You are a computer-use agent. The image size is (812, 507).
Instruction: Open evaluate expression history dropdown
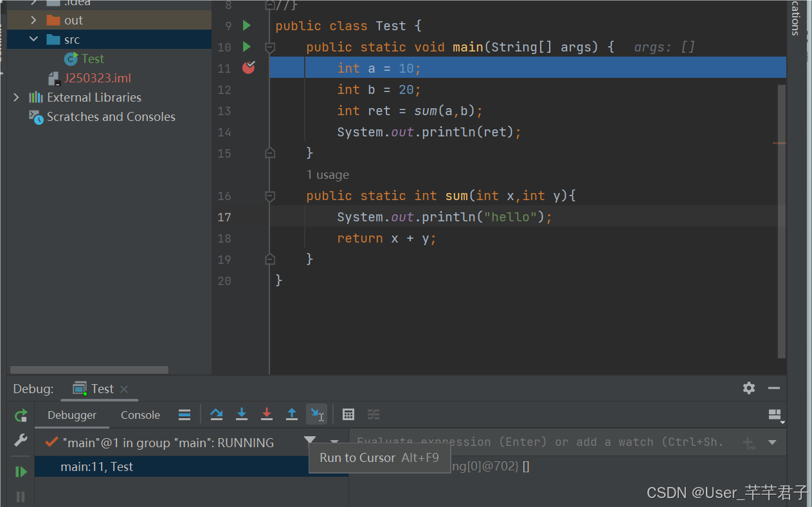point(773,443)
